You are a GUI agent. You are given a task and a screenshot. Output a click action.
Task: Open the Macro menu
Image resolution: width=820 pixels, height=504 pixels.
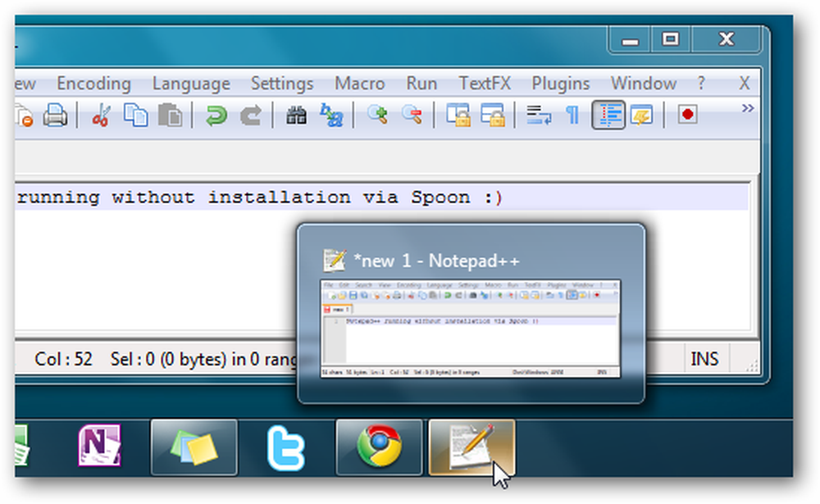pyautogui.click(x=360, y=84)
